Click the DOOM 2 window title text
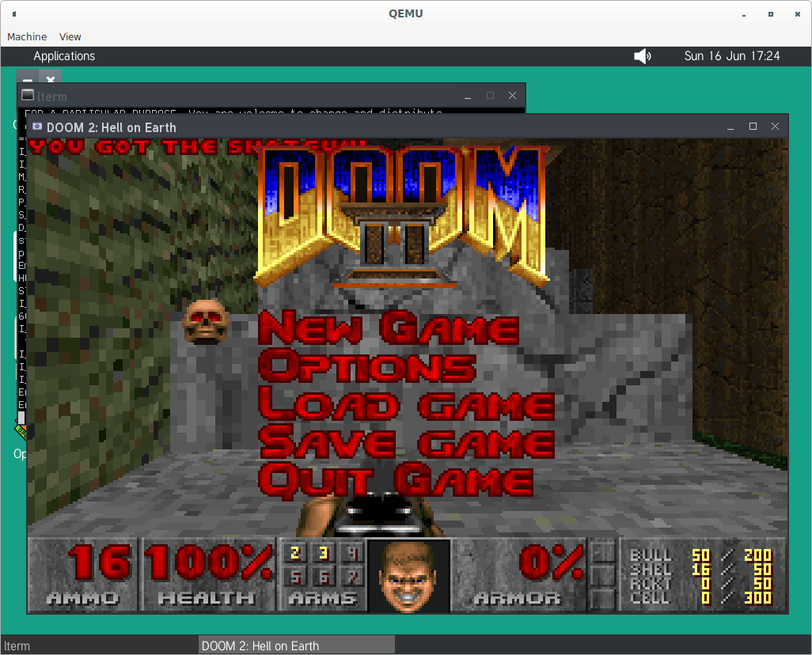Image resolution: width=812 pixels, height=655 pixels. click(112, 127)
